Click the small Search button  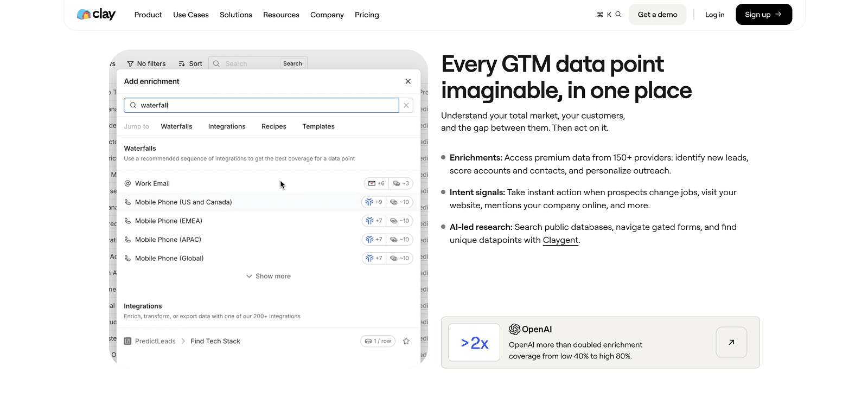pyautogui.click(x=292, y=63)
